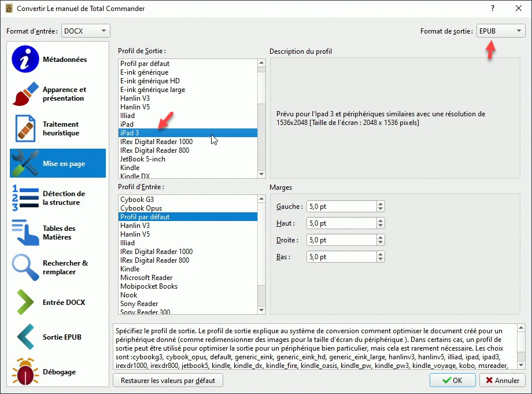Expand the Format d'entrée DOCX dropdown
Screen dimensions: 532x394
click(x=86, y=31)
